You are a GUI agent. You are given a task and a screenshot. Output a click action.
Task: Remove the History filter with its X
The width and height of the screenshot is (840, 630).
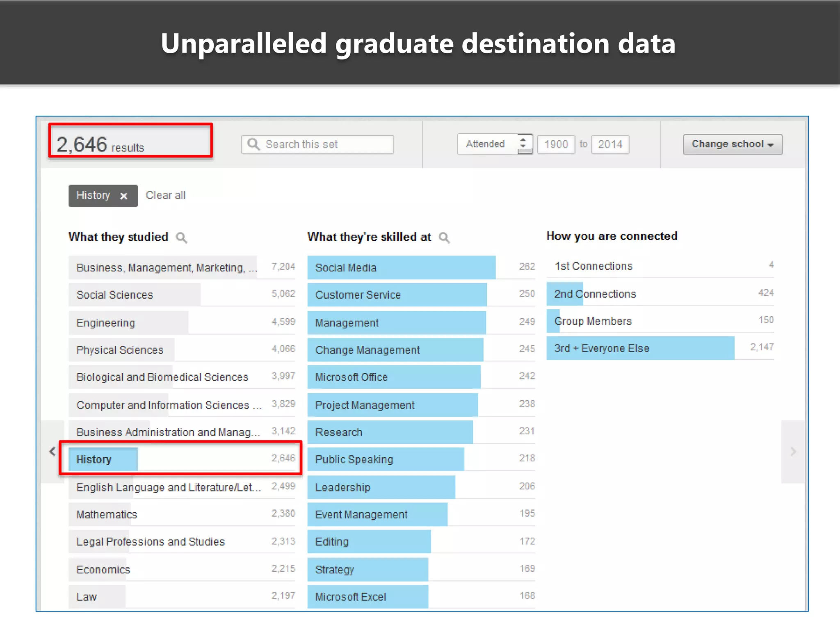pyautogui.click(x=123, y=196)
